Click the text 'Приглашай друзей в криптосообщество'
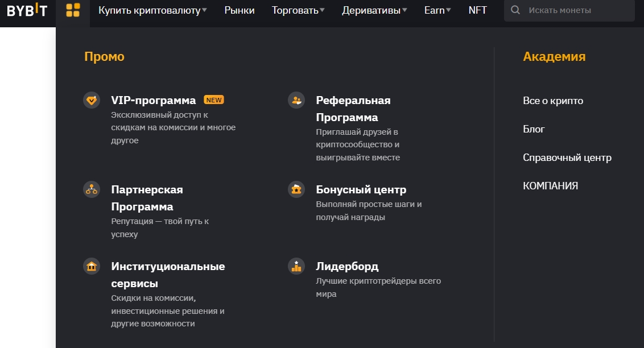This screenshot has height=348, width=644. pos(357,138)
